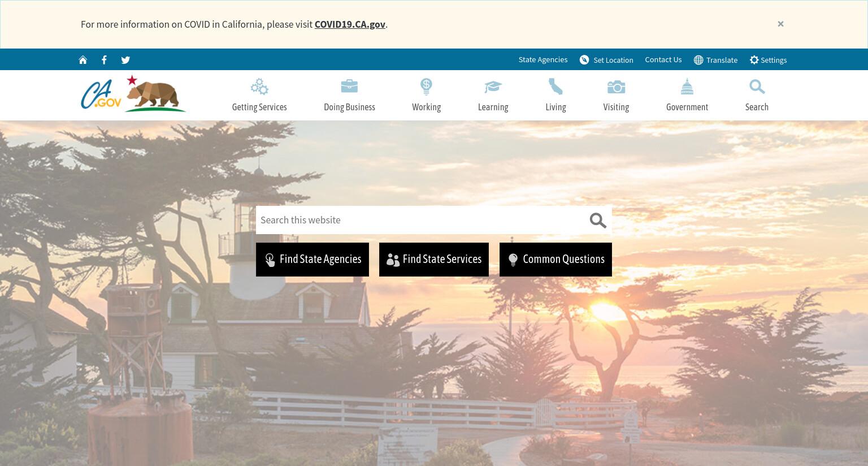Image resolution: width=868 pixels, height=466 pixels.
Task: Dismiss the COVID alert banner
Action: pos(780,24)
